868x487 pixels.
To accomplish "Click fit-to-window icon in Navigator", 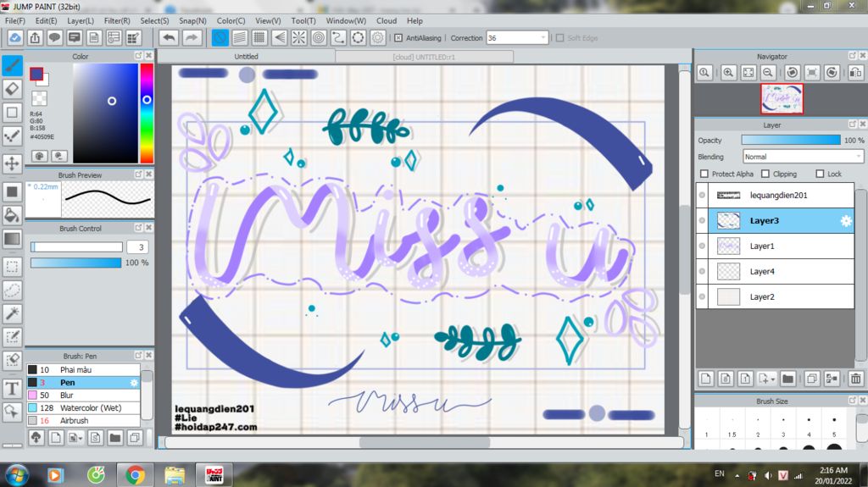I will coord(748,73).
